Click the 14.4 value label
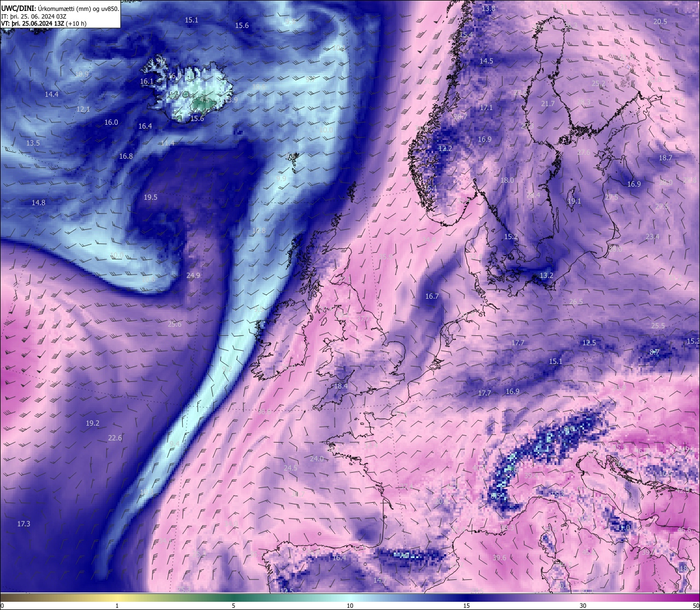Viewport: 700px width, 610px height. point(51,95)
